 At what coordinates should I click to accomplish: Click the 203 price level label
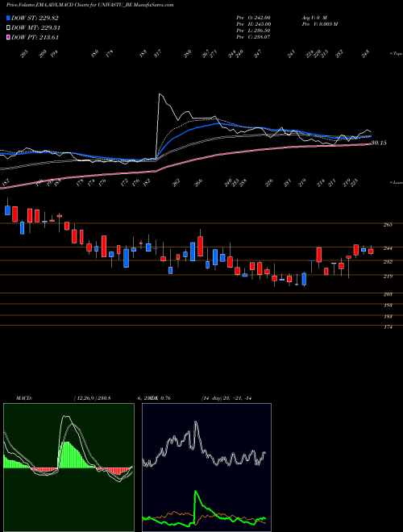coord(388,294)
